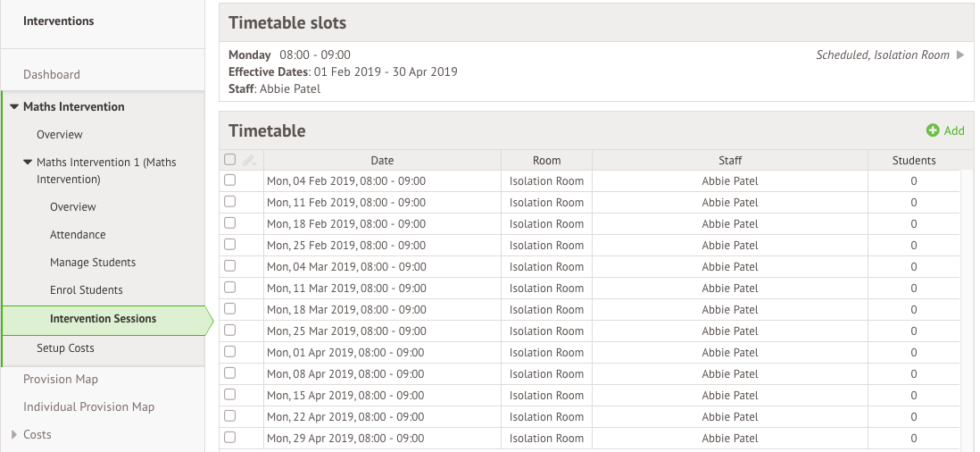The height and width of the screenshot is (452, 980).
Task: Open the Monday 08:00 - 09:00 timetable slot
Action: coord(289,55)
